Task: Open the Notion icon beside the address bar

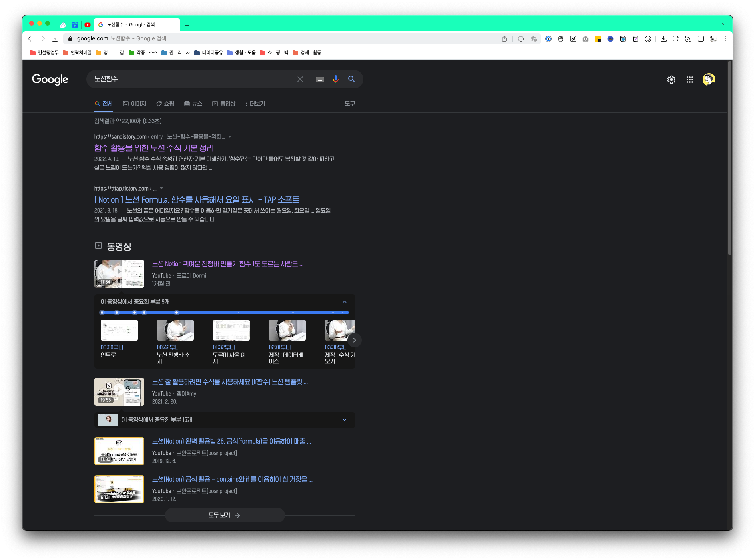Action: point(55,39)
